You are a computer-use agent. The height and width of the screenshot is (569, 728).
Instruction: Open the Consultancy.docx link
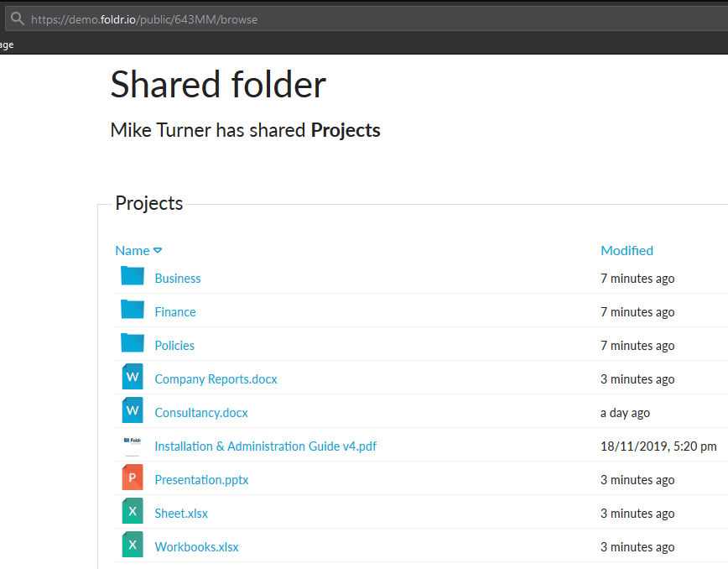(x=201, y=412)
